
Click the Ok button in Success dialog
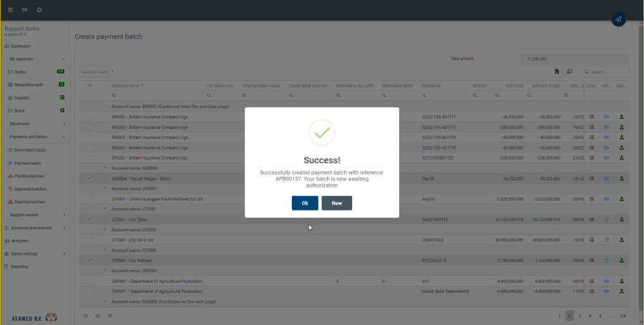click(305, 203)
